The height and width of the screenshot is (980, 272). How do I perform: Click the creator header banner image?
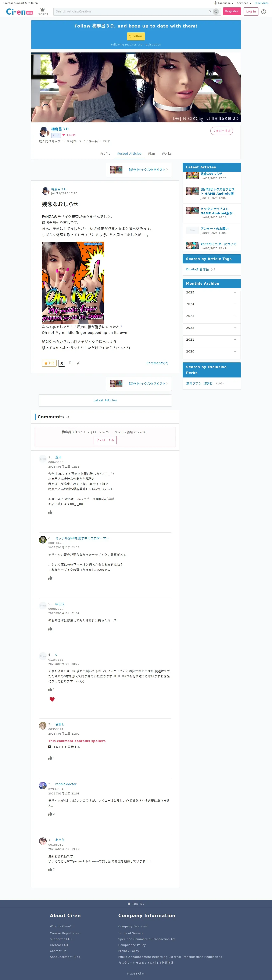(x=136, y=87)
